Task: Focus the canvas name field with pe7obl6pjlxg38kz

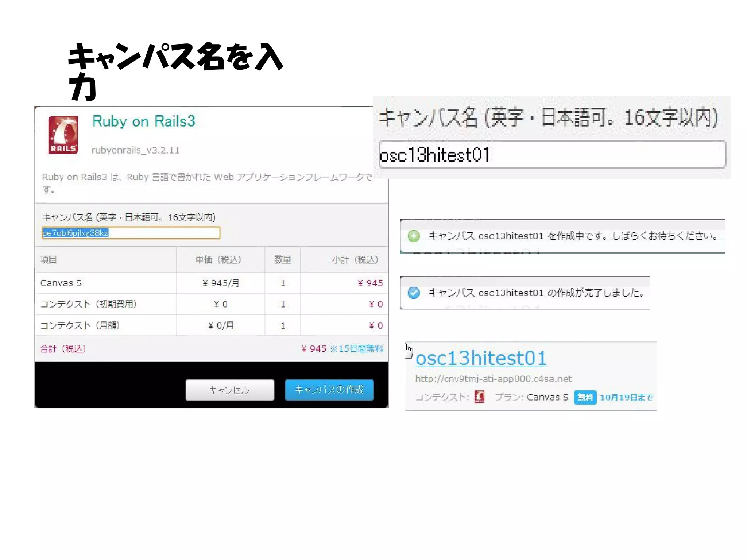Action: click(x=131, y=233)
